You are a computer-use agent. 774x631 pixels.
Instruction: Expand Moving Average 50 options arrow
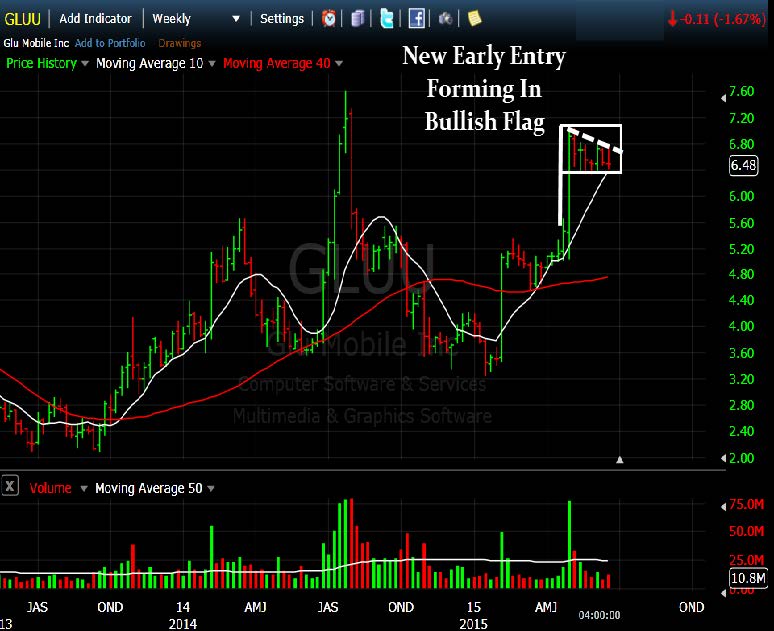(211, 488)
